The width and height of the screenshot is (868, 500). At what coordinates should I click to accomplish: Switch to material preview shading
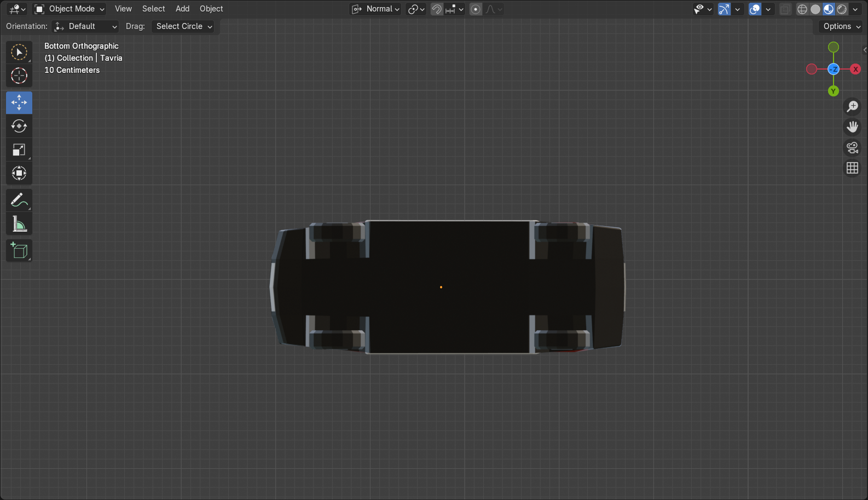[x=829, y=9]
